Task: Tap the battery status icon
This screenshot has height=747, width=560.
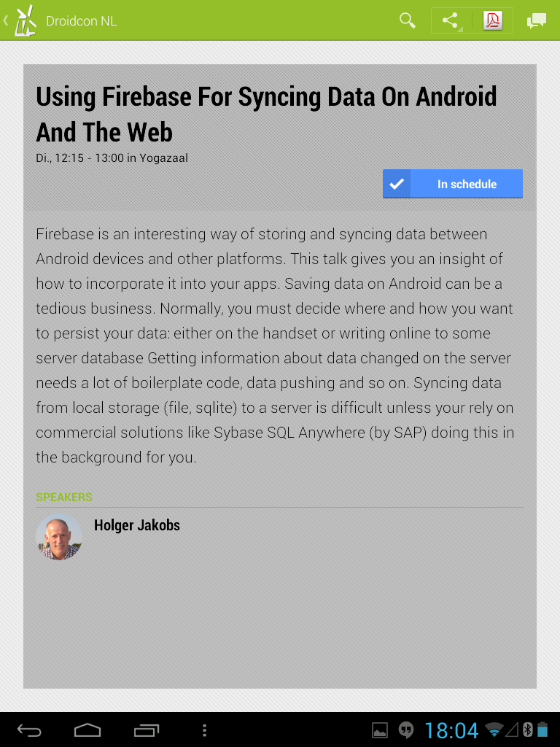Action: (542, 729)
